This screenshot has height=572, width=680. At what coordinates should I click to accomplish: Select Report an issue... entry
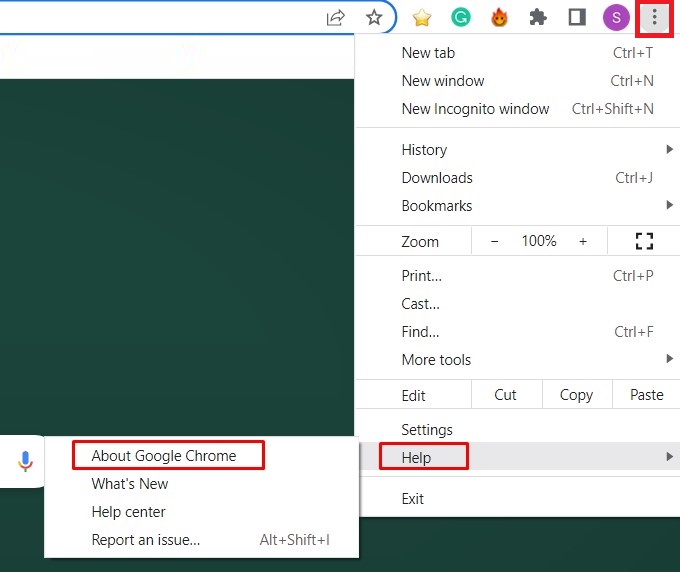point(202,539)
